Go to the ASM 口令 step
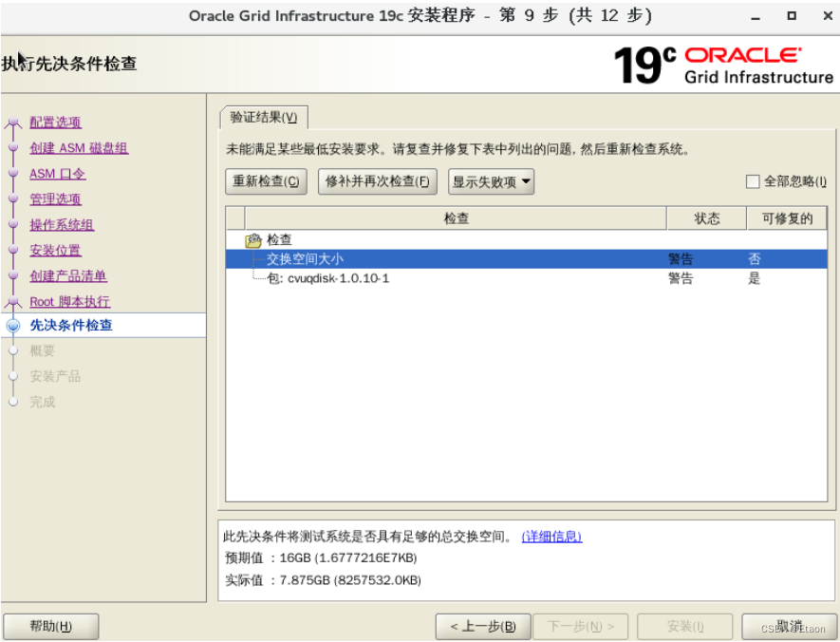 coord(57,174)
